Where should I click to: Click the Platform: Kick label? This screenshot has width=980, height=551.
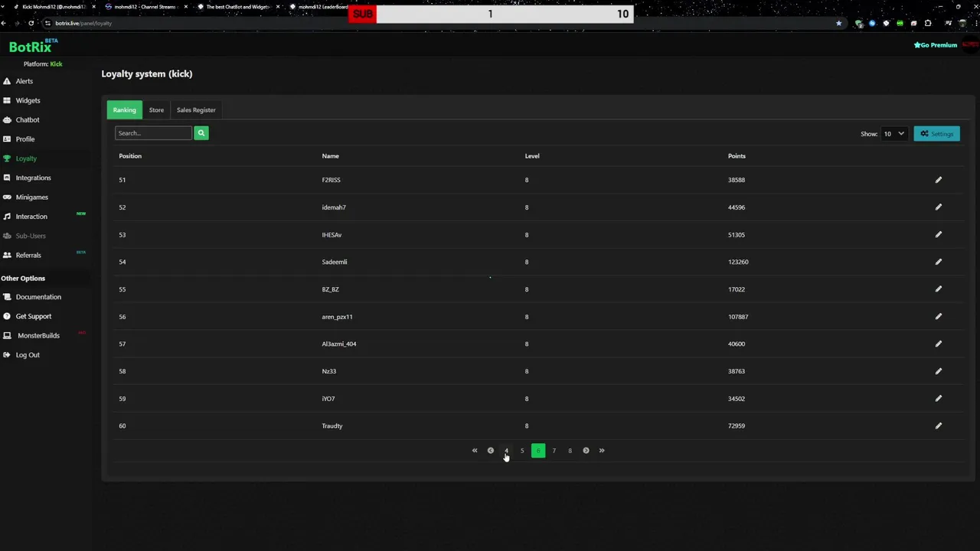[x=43, y=64]
